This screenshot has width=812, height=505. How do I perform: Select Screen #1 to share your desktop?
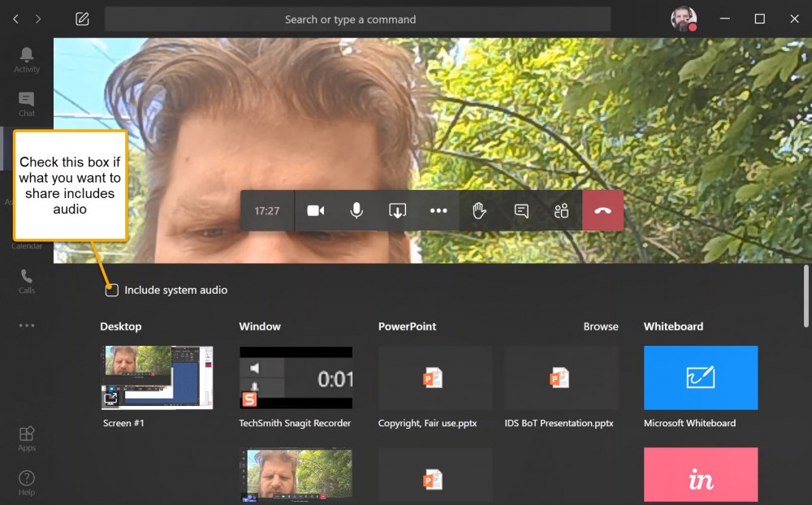coord(156,378)
